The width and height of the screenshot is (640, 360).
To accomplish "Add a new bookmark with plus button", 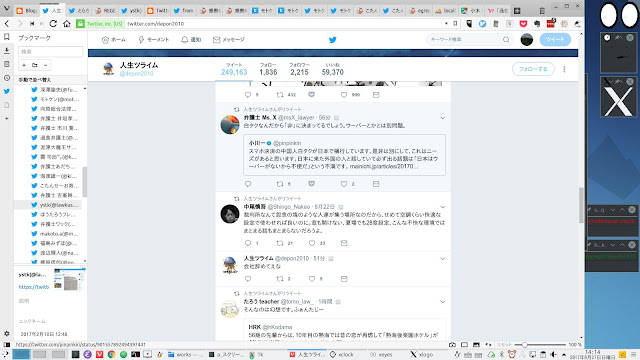I will (x=24, y=65).
